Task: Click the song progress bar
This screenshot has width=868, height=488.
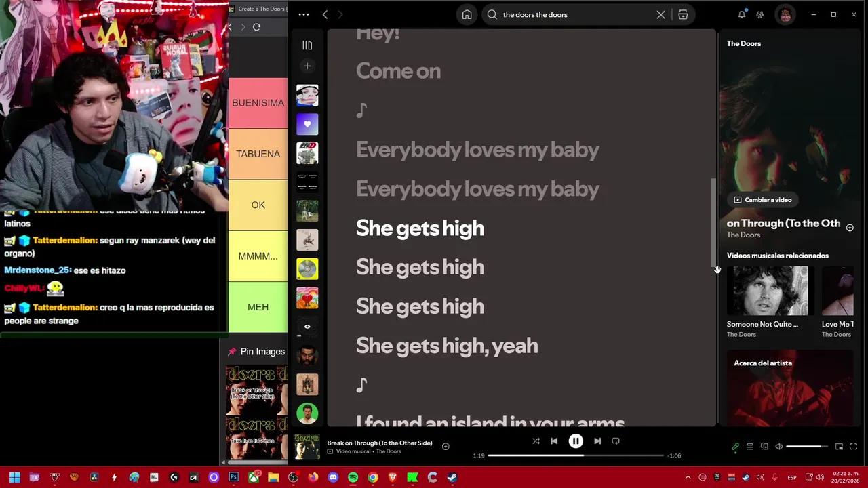Action: click(x=576, y=455)
